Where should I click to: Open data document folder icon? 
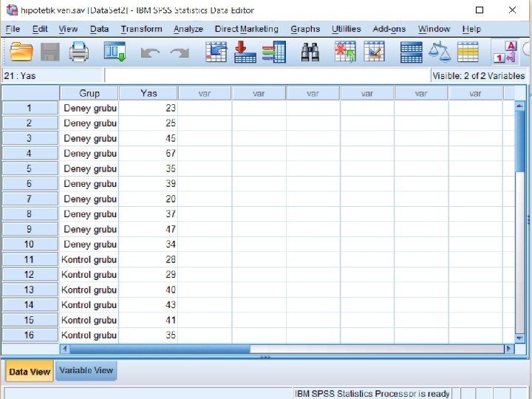[21, 52]
